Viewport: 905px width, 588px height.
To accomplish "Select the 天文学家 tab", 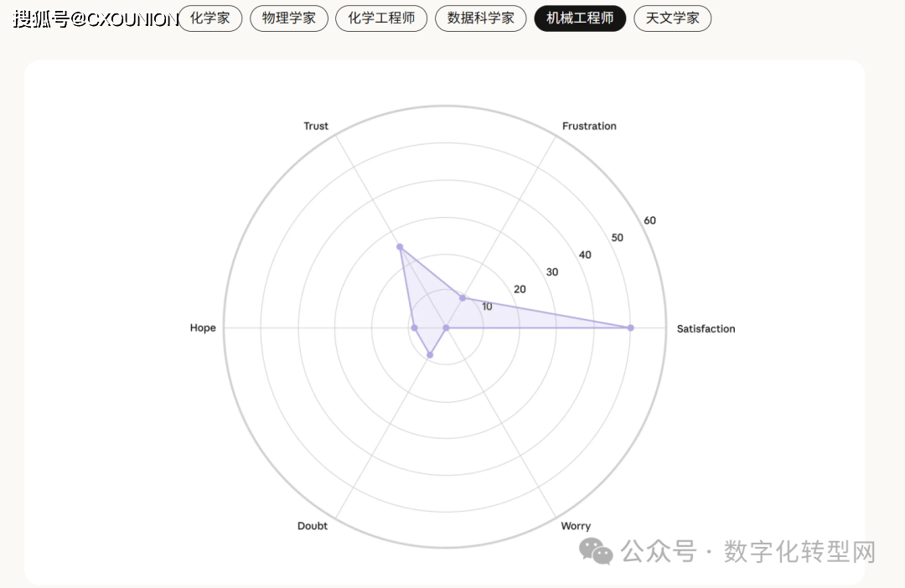I will (x=672, y=18).
